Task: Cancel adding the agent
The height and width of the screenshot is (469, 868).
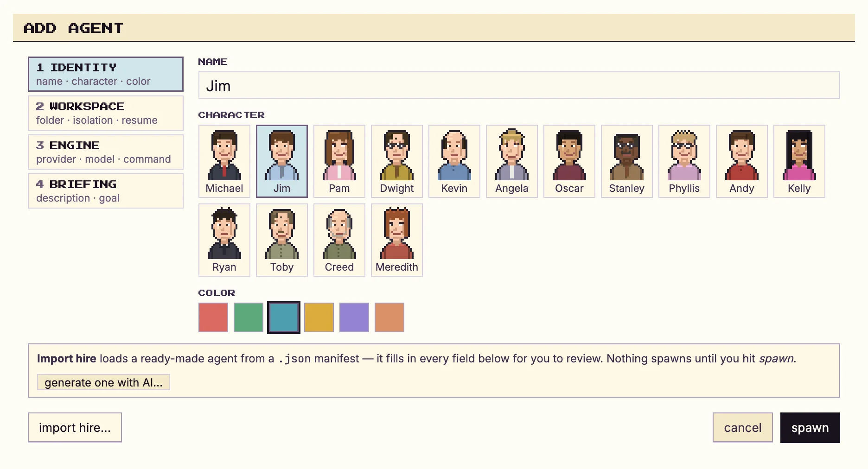Action: (x=743, y=428)
